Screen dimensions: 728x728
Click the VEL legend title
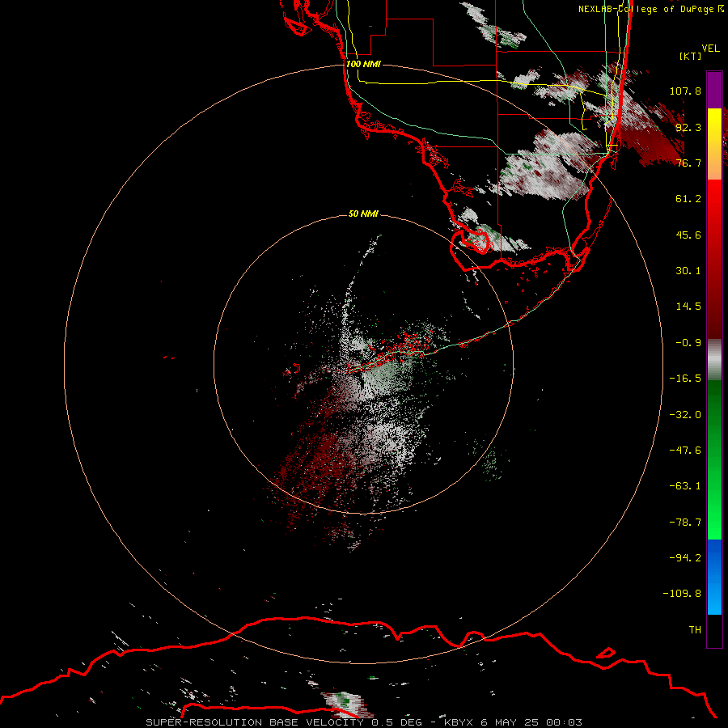[x=710, y=49]
